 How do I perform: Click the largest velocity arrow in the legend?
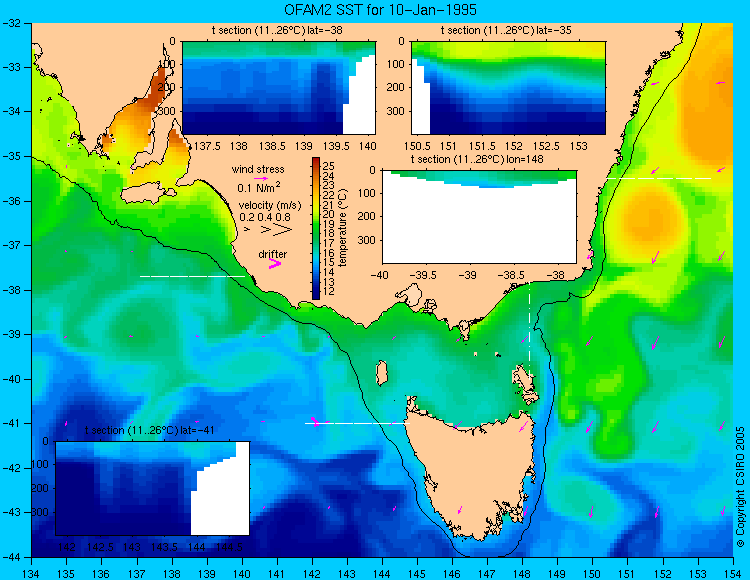(x=283, y=230)
